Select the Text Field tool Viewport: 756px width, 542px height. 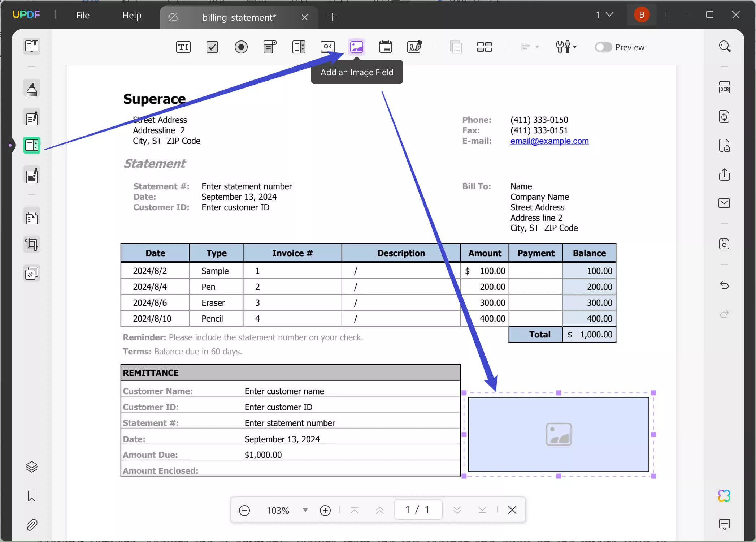183,47
